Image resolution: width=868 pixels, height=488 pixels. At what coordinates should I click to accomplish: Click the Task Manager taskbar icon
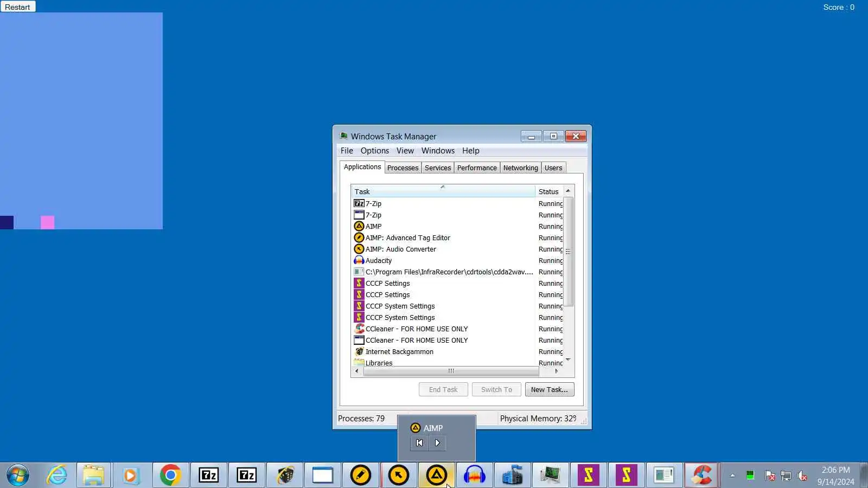551,476
